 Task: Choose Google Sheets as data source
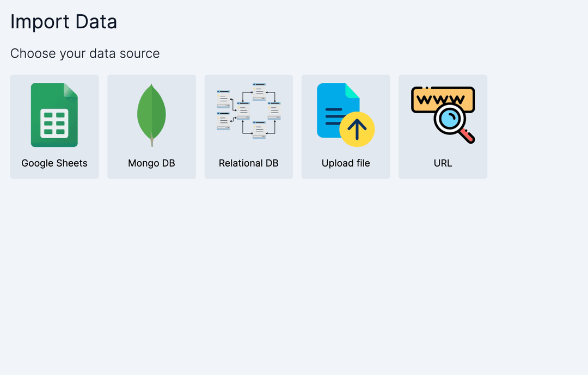54,126
